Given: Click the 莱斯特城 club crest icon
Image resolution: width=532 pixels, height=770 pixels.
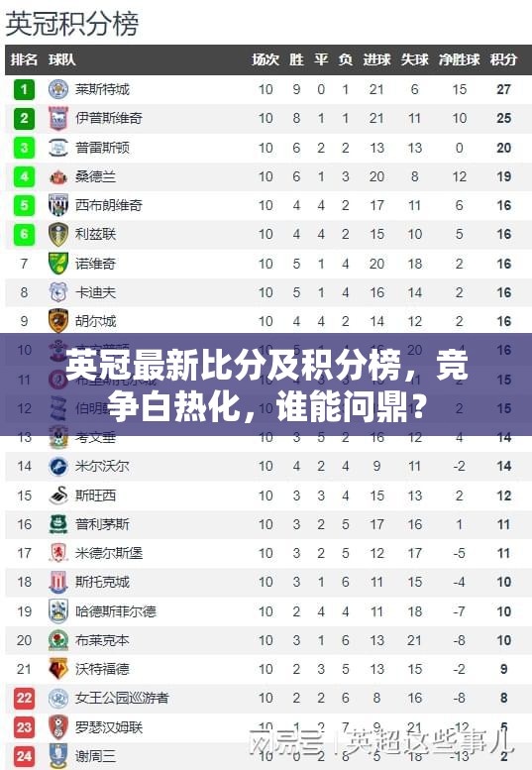Looking at the screenshot, I should click(x=57, y=89).
